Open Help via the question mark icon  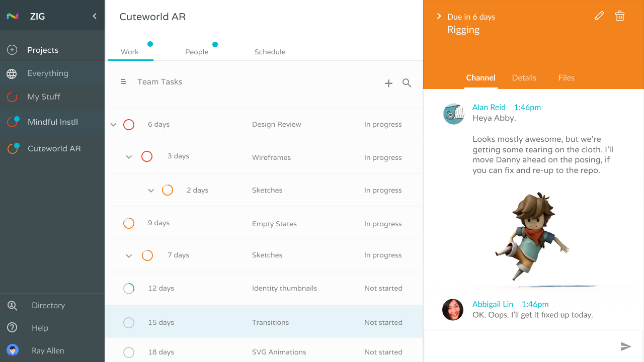pyautogui.click(x=12, y=327)
